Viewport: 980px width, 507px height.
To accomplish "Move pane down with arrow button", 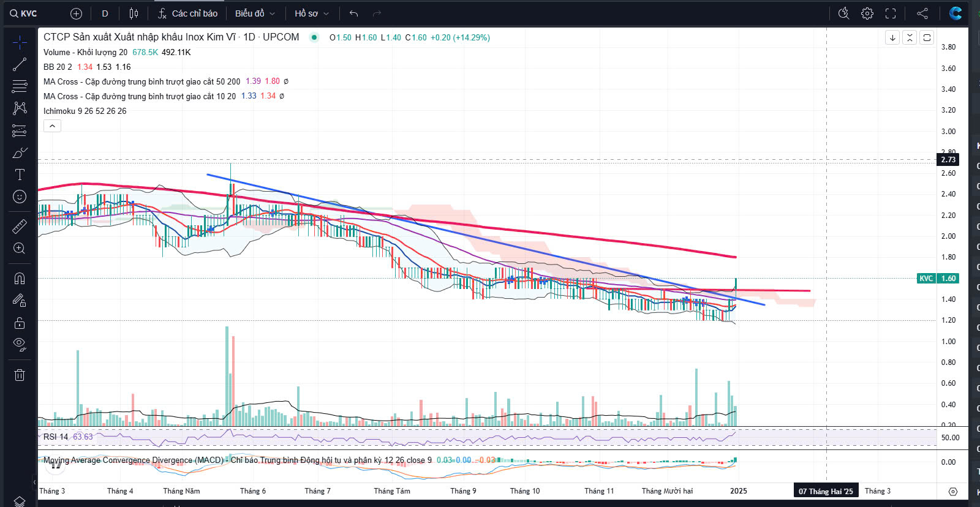I will (892, 37).
